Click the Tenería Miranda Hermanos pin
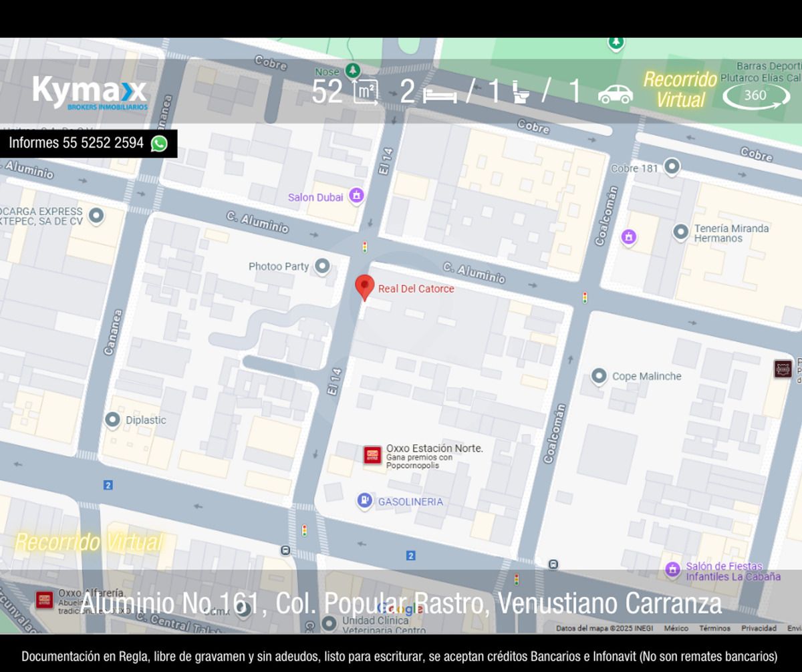 point(680,232)
